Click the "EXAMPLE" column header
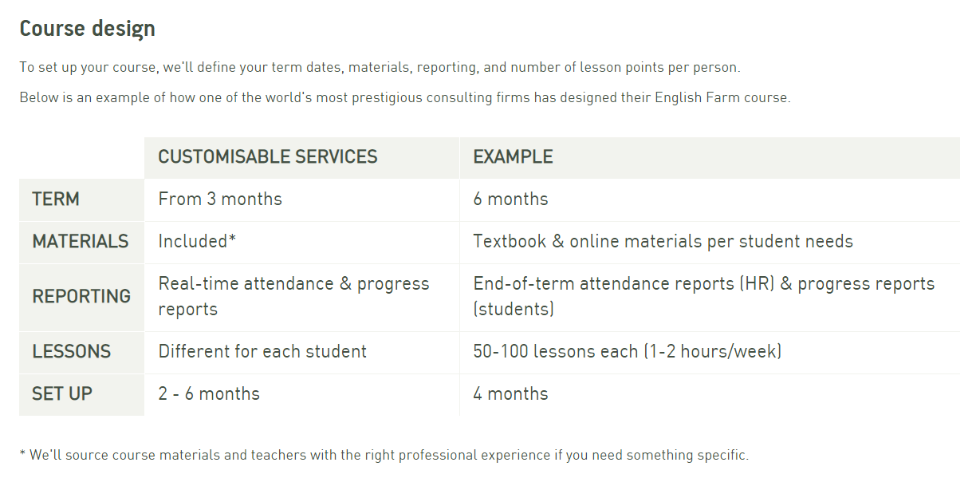Screen dimensions: 980x482 [x=513, y=157]
